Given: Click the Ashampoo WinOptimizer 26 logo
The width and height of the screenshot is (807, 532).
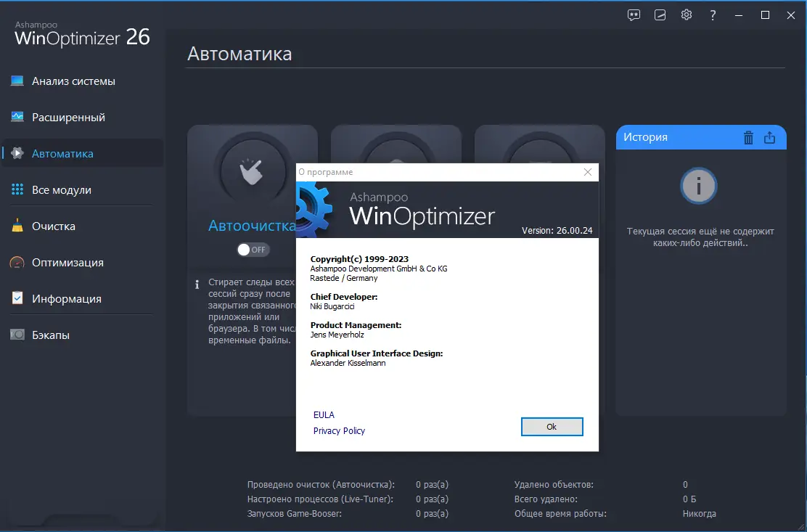Looking at the screenshot, I should [x=82, y=34].
